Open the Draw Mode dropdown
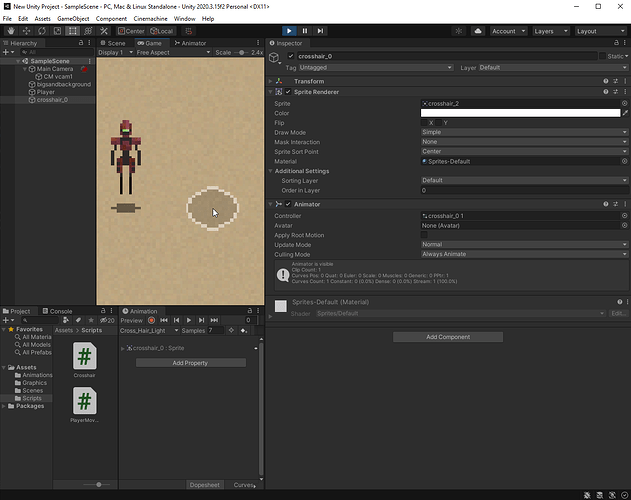 [x=523, y=132]
